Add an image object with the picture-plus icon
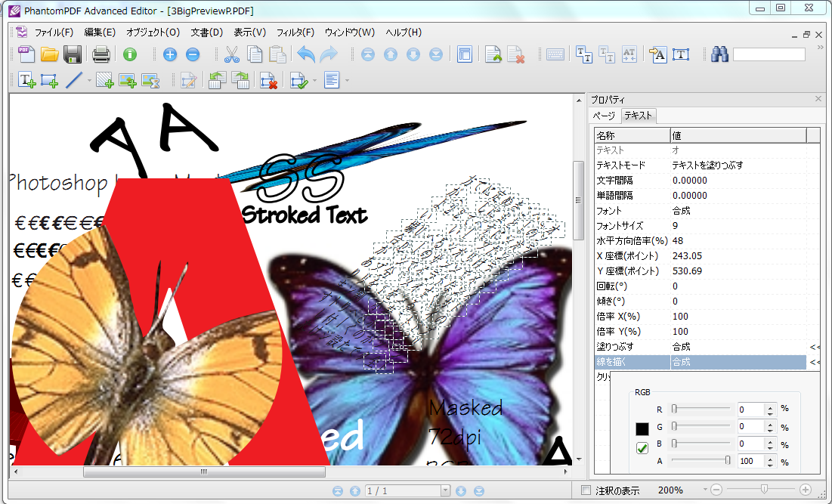 pos(128,81)
